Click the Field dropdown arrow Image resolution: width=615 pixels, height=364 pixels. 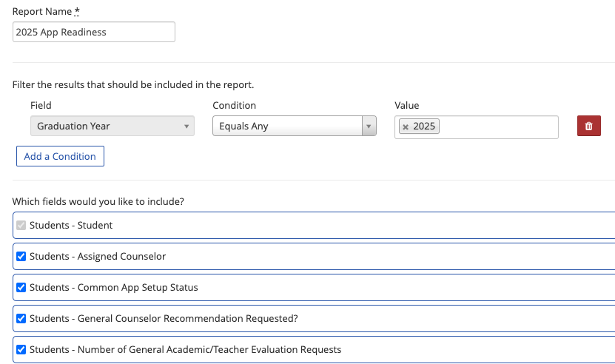(186, 127)
